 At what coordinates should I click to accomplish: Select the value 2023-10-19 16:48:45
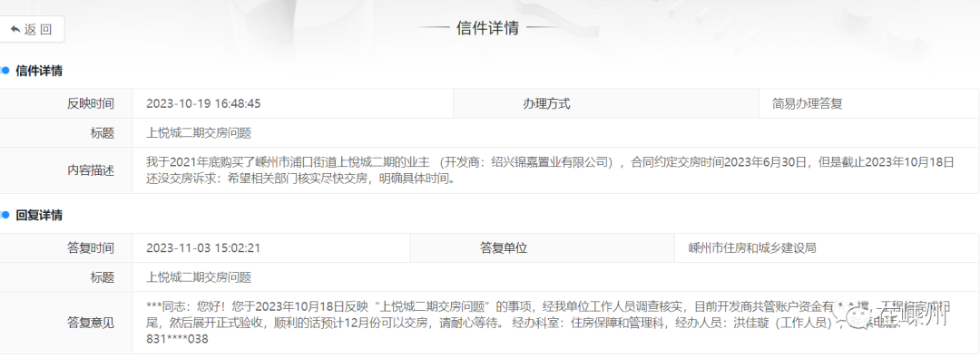coord(204,103)
